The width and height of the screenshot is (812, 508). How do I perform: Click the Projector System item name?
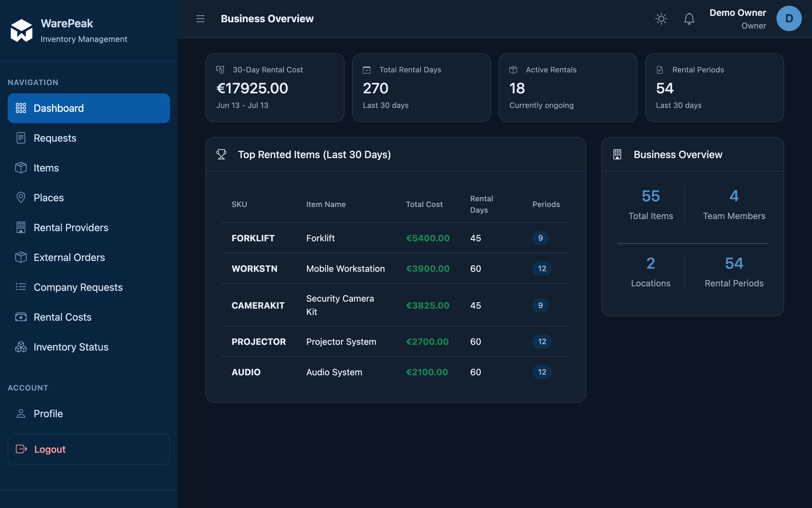click(341, 341)
